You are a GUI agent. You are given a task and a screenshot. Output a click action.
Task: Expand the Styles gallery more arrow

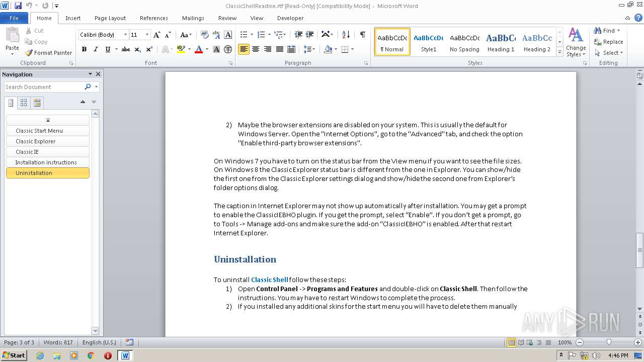[x=559, y=52]
